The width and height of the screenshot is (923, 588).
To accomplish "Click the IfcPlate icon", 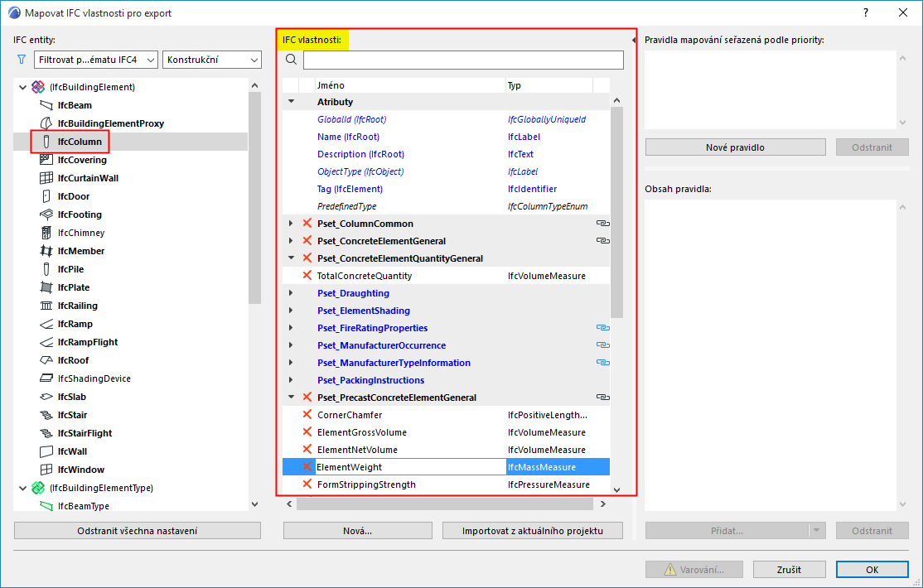I will tap(46, 288).
